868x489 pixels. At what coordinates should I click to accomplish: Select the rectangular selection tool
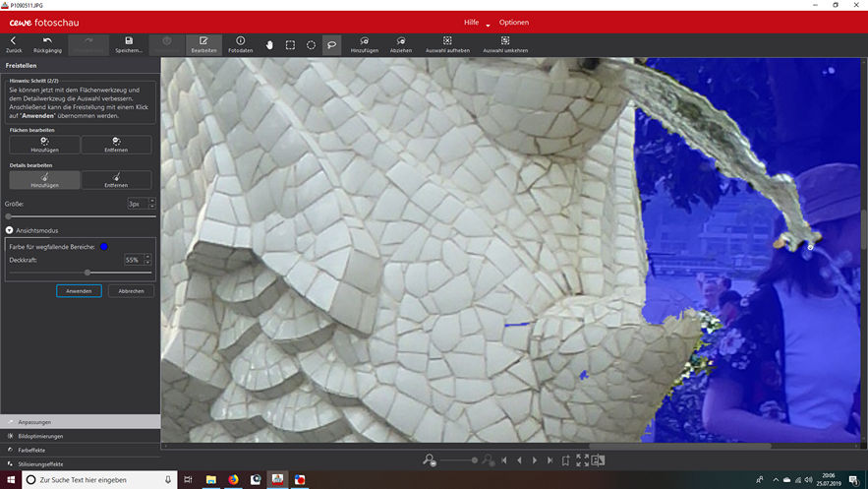pos(290,44)
